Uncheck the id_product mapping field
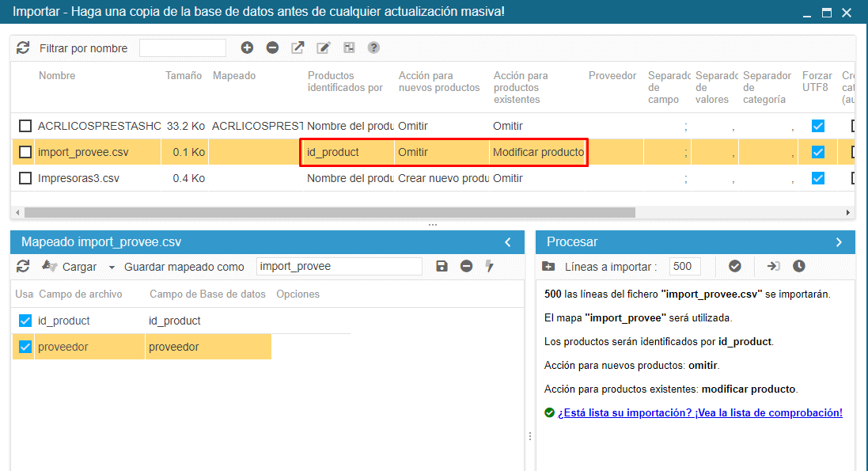Viewport: 868px width, 471px height. pos(25,321)
